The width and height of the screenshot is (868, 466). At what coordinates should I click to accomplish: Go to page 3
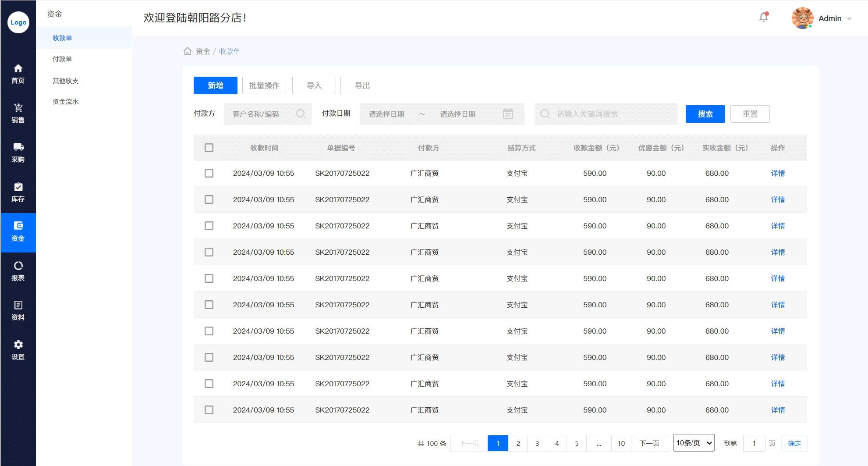[537, 443]
